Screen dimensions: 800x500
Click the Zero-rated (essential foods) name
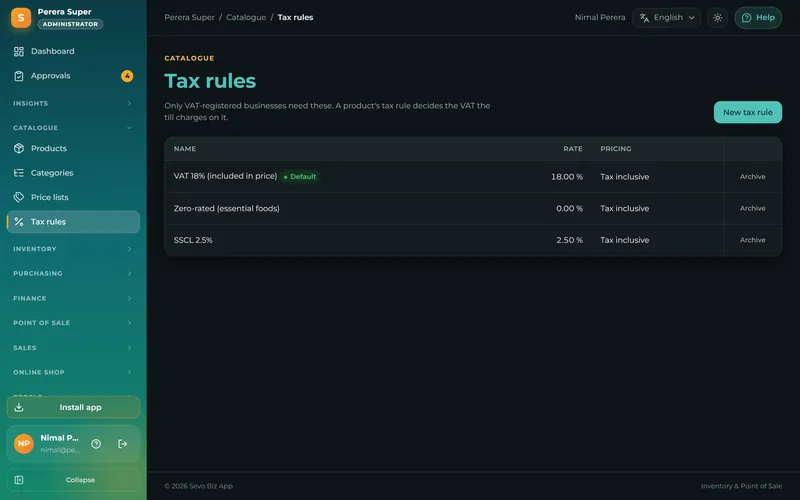coord(227,208)
